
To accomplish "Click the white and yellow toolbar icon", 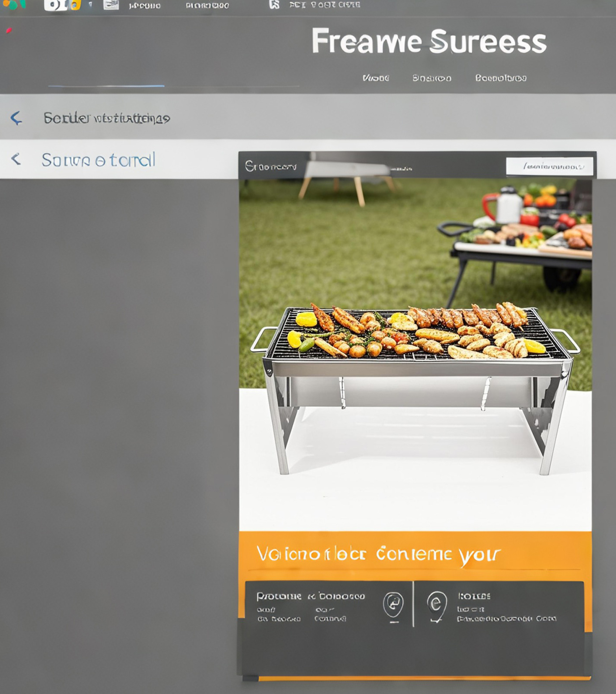I will coord(63,5).
